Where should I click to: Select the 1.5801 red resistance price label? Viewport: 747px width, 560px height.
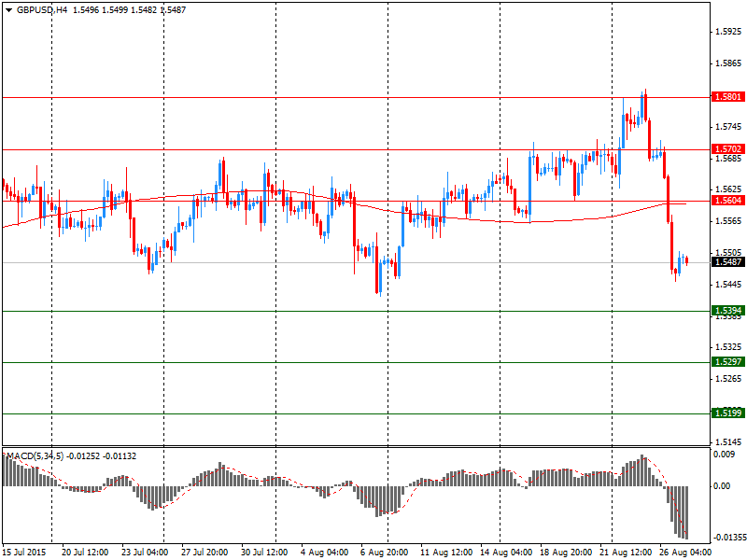[x=727, y=97]
